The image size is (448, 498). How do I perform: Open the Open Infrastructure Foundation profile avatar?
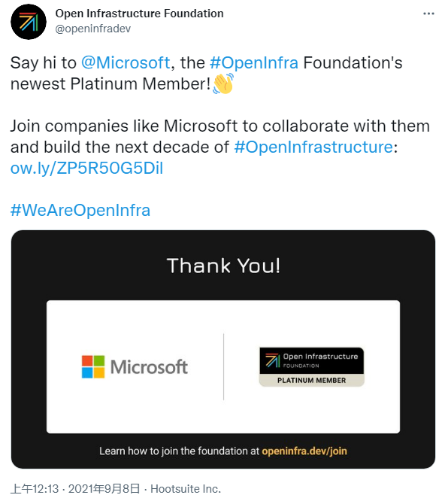pos(29,22)
